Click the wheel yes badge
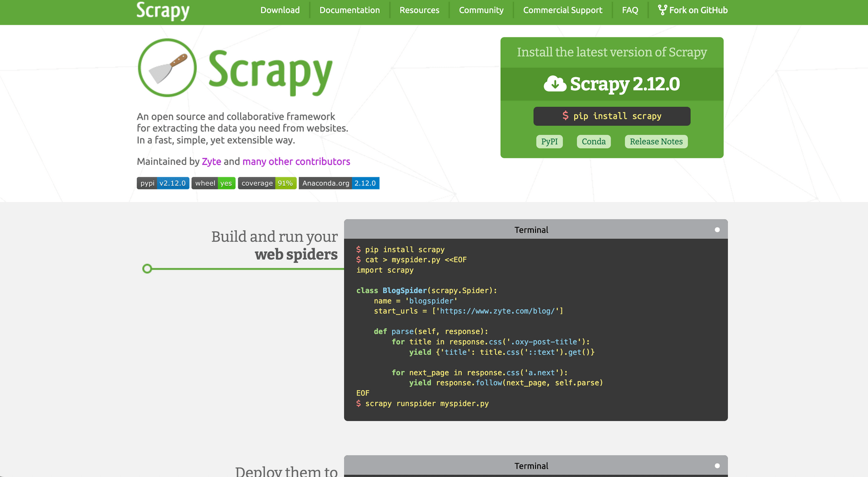 [214, 183]
